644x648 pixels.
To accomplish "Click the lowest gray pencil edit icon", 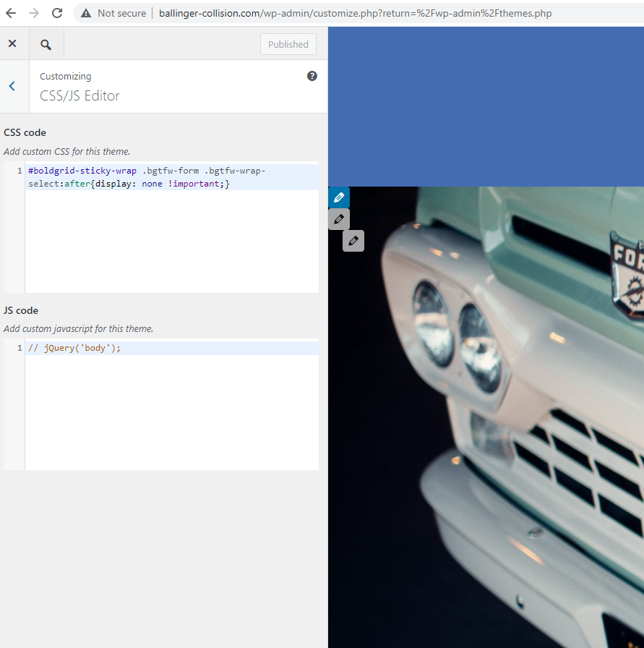I will pyautogui.click(x=353, y=241).
